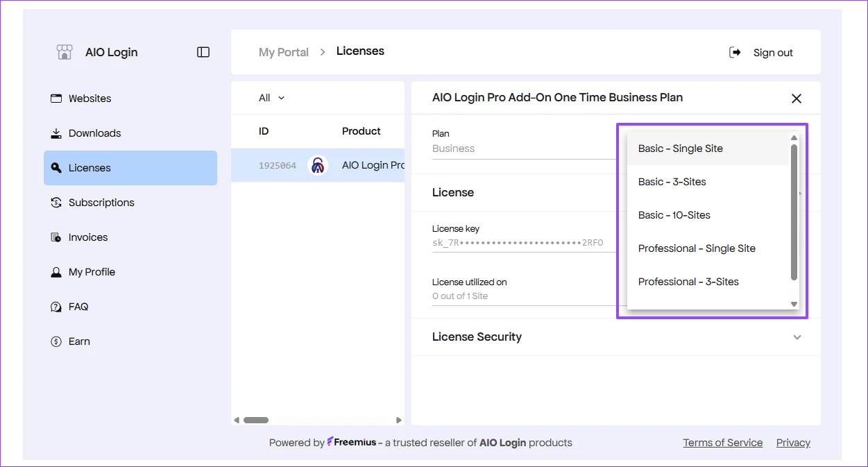Click the '0 out of 1 Site' value

pyautogui.click(x=460, y=296)
